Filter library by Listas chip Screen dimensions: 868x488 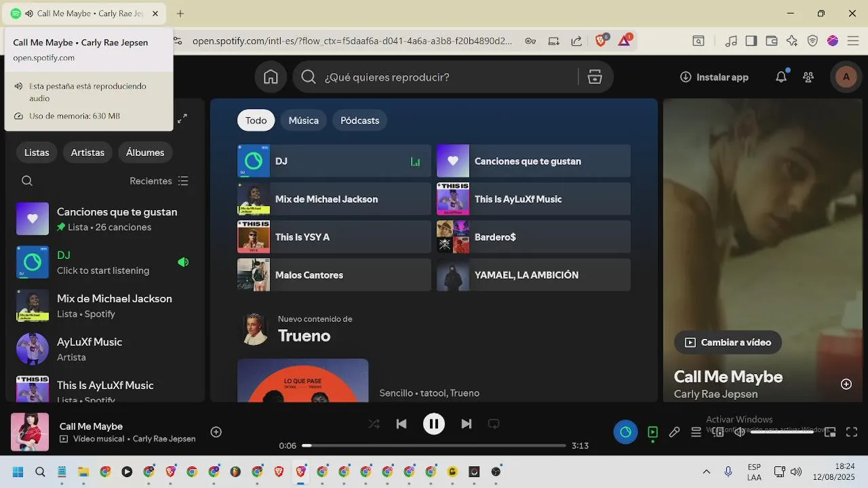(37, 152)
